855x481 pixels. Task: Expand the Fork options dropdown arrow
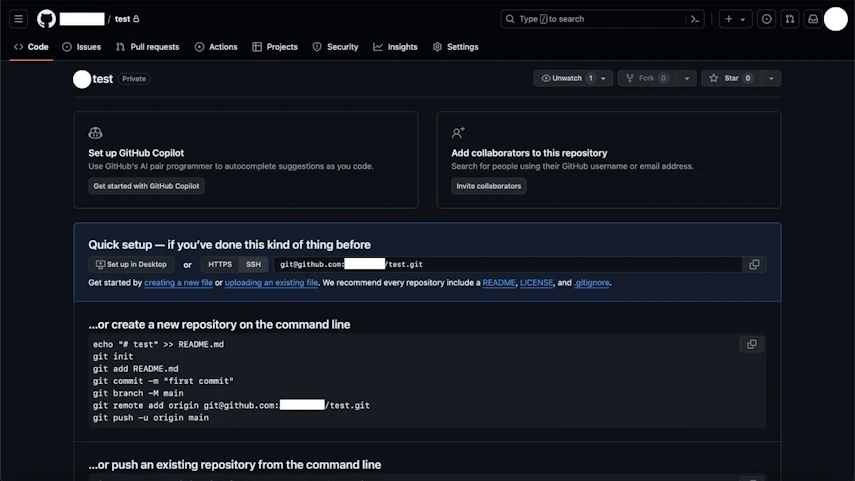click(x=687, y=79)
